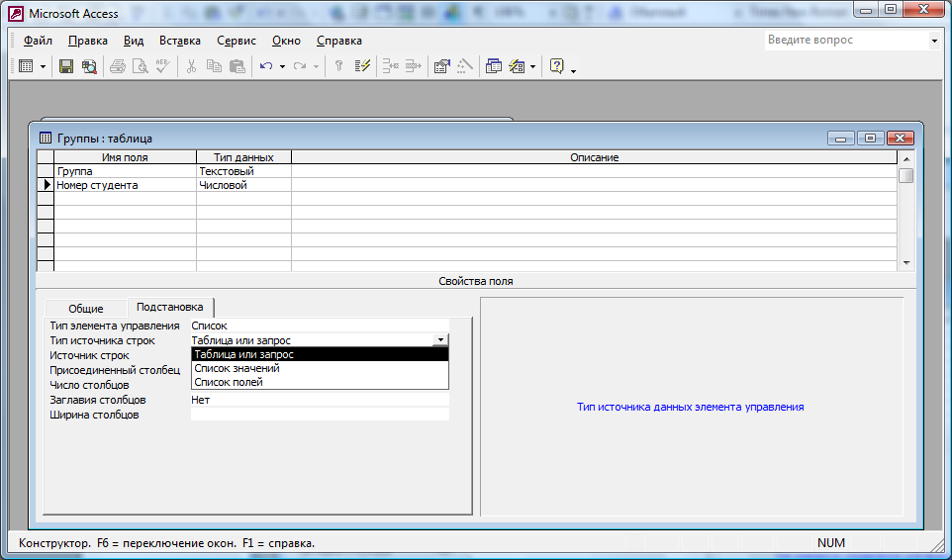
Task: Maximize the Группы : таблица window
Action: click(x=870, y=139)
